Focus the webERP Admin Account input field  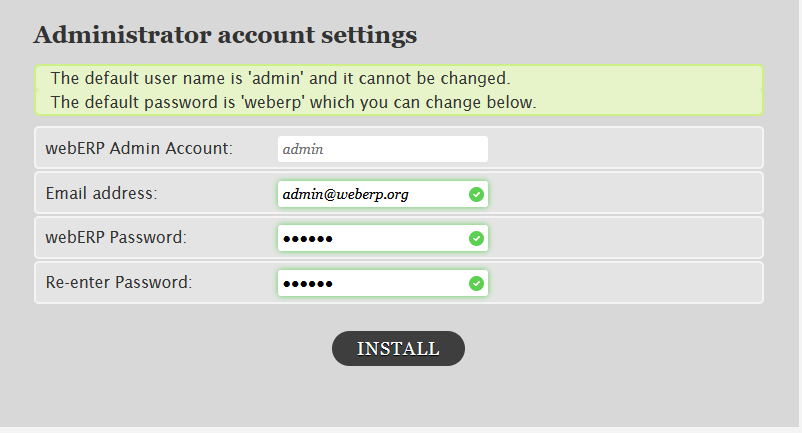(x=382, y=149)
